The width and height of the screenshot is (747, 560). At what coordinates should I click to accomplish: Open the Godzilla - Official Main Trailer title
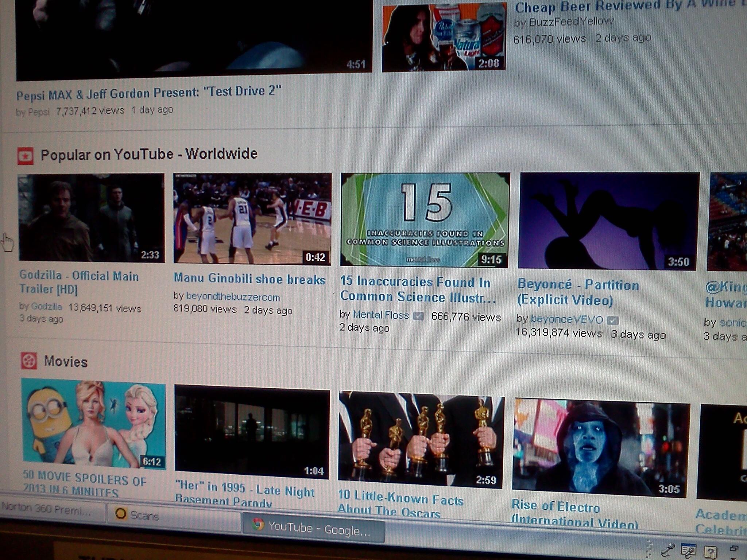(79, 282)
